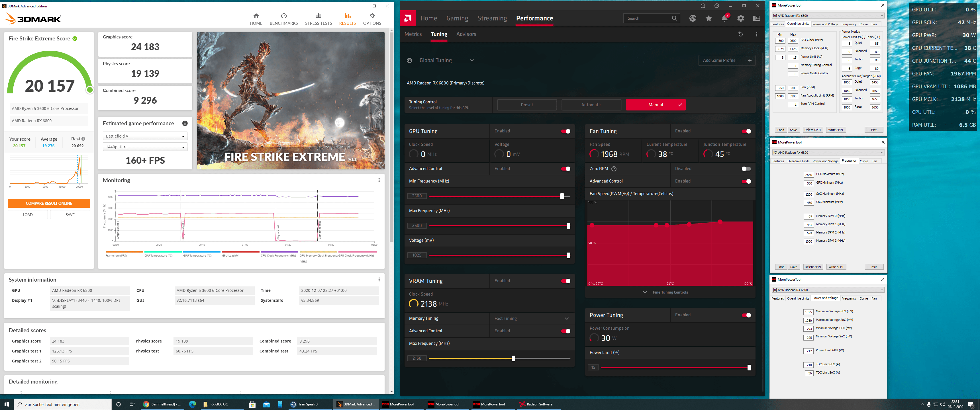This screenshot has width=980, height=410.
Task: Open Windows Task View on taskbar
Action: point(132,404)
